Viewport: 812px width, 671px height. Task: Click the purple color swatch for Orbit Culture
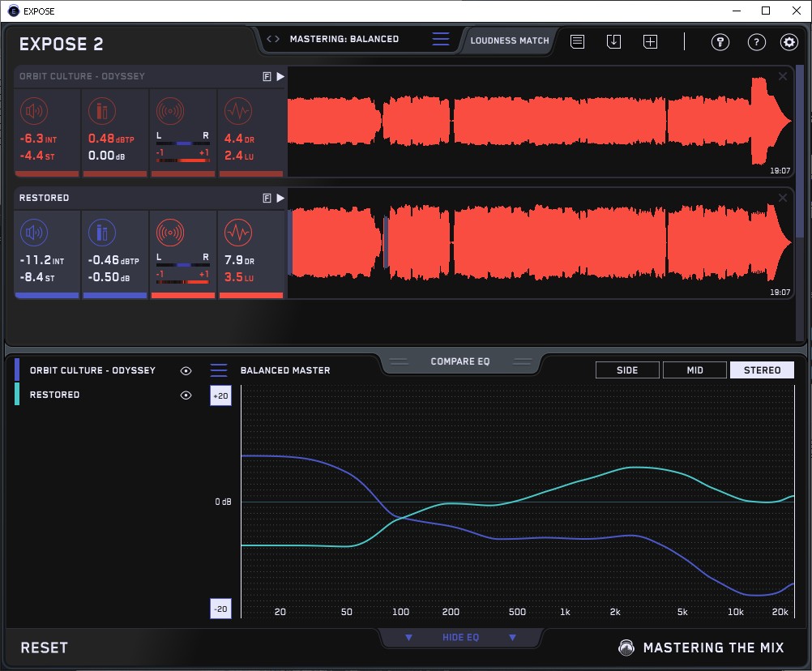pyautogui.click(x=17, y=370)
